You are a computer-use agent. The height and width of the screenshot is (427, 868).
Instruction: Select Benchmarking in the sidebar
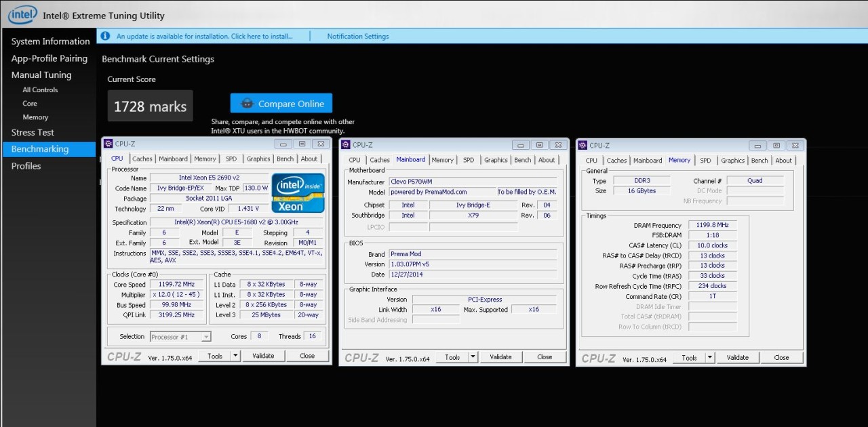[49, 149]
